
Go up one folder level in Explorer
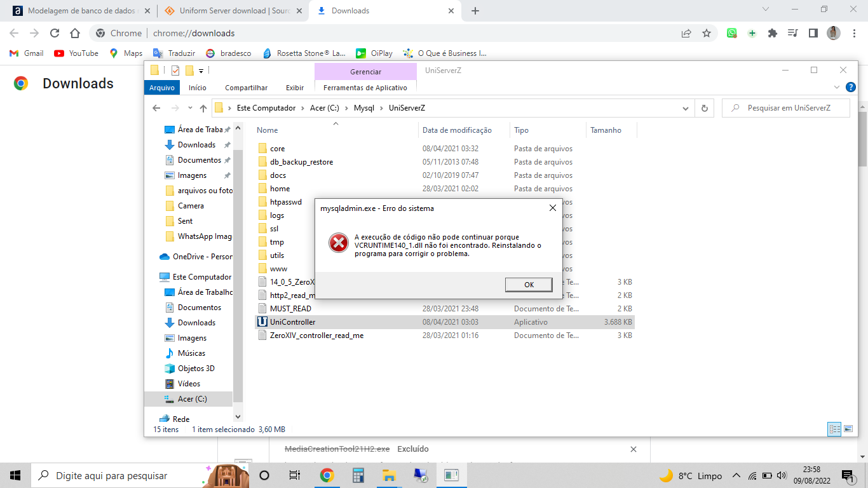click(203, 108)
